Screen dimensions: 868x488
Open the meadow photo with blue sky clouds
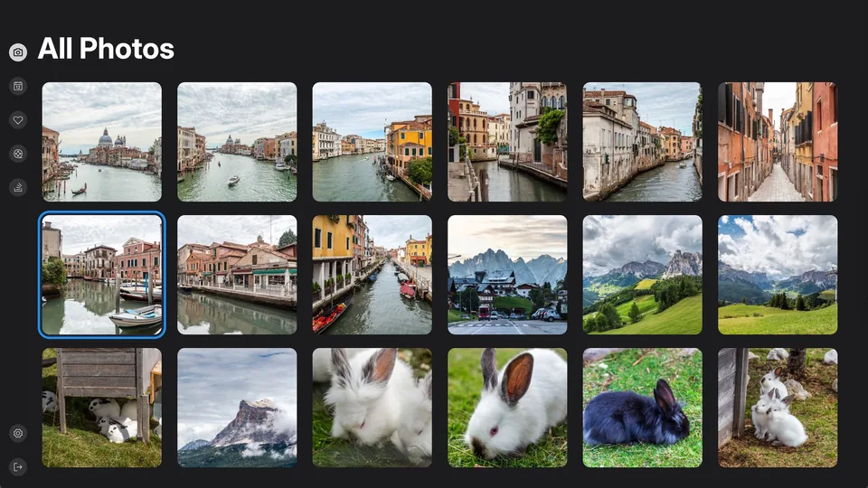pyautogui.click(x=778, y=275)
